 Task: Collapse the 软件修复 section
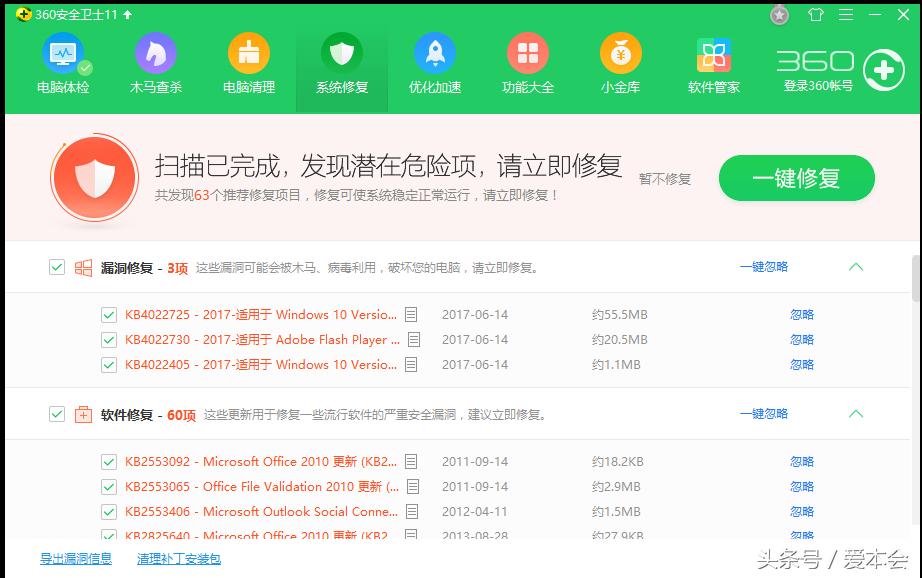[x=855, y=413]
